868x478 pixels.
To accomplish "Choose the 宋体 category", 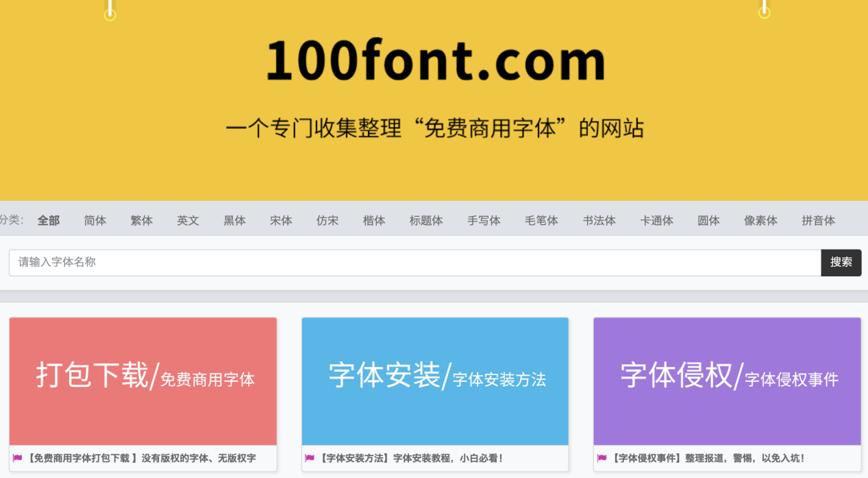I will click(x=281, y=220).
